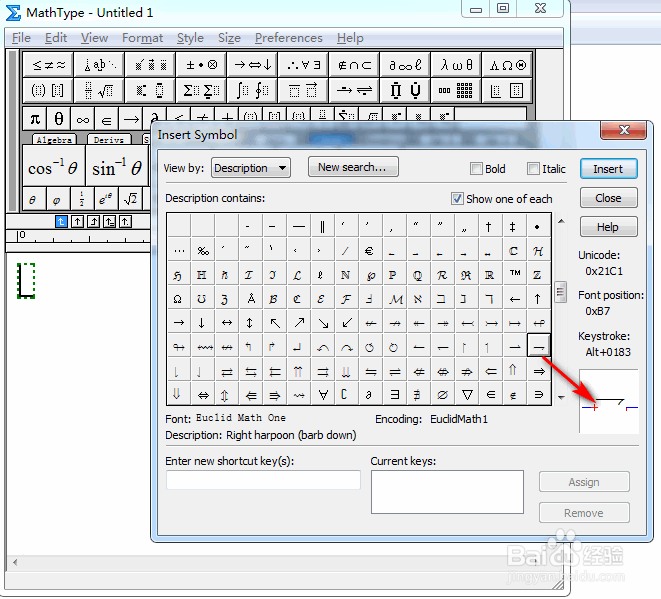Click the Remove shortcut button
Image resolution: width=661 pixels, height=599 pixels.
(584, 513)
